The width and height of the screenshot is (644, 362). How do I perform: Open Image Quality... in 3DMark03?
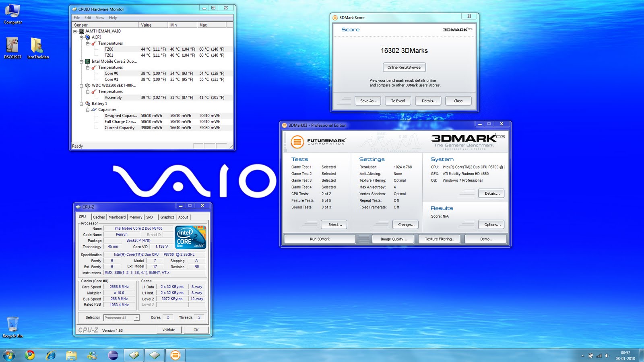click(x=394, y=239)
